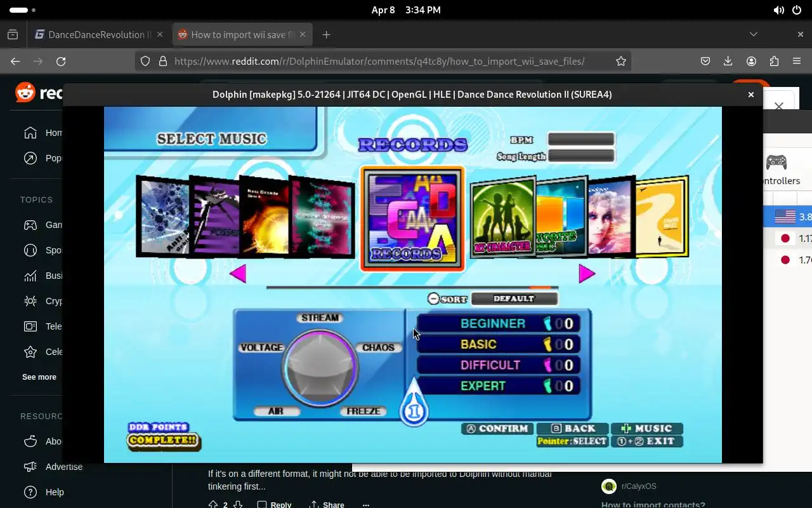Open the system volume indicator
812x508 pixels.
click(778, 10)
